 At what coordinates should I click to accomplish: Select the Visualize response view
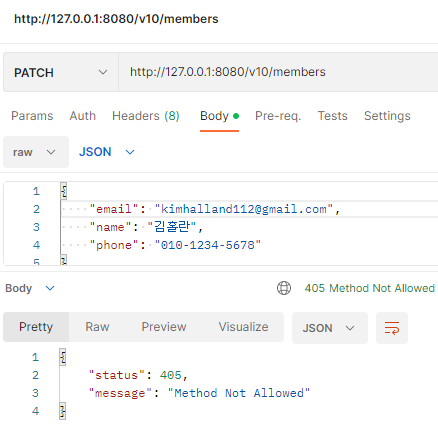[243, 327]
